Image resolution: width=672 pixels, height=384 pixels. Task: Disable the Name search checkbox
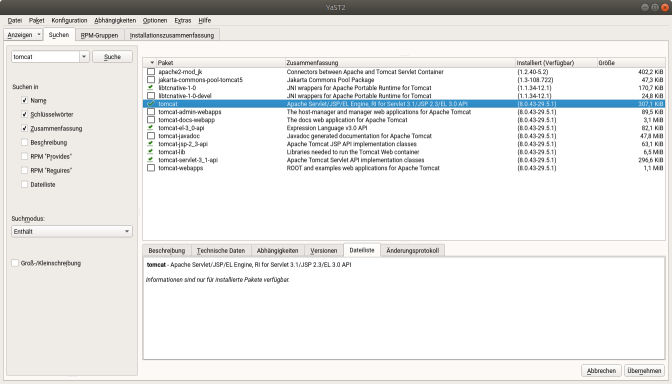click(x=24, y=100)
